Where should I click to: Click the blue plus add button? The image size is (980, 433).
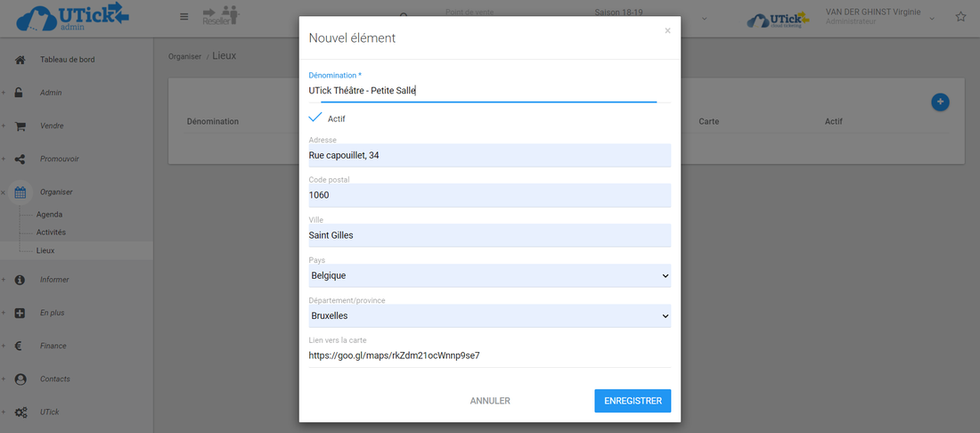click(939, 102)
